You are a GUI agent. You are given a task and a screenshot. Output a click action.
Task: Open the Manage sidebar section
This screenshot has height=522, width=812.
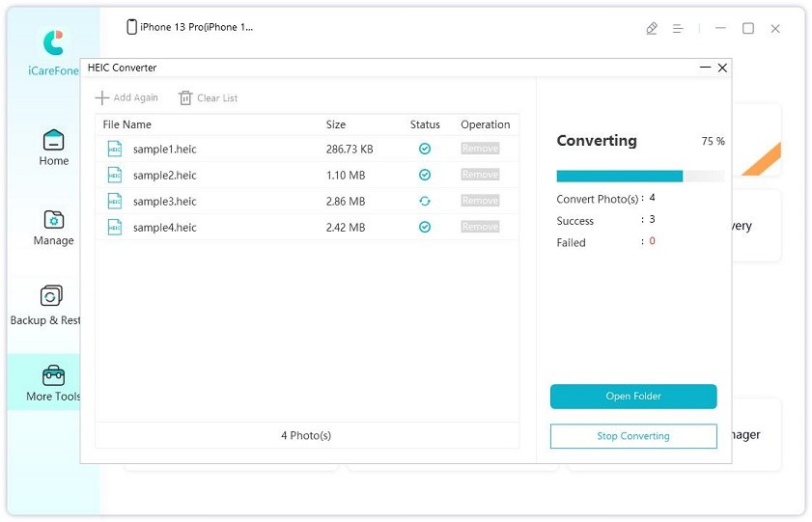coord(53,228)
